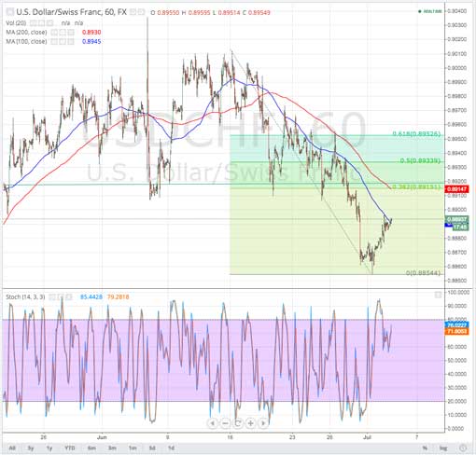Open format settings icon for MA (100, close)
The width and height of the screenshot is (476, 455).
(x=63, y=42)
